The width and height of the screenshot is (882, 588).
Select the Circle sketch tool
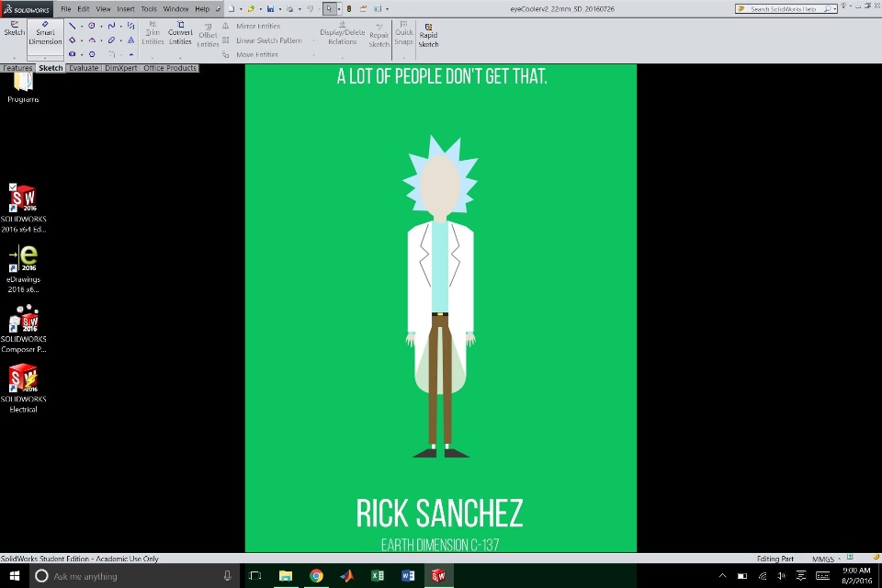click(x=91, y=26)
